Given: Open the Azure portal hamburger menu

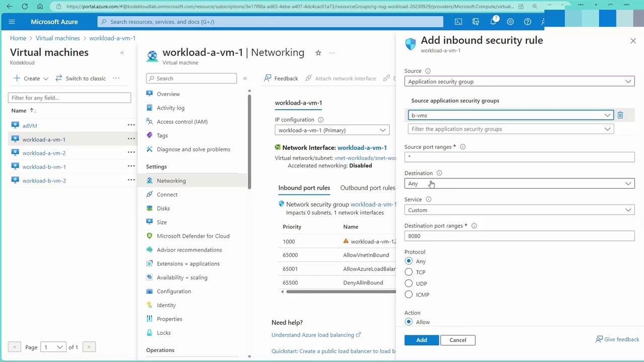Looking at the screenshot, I should click(12, 22).
